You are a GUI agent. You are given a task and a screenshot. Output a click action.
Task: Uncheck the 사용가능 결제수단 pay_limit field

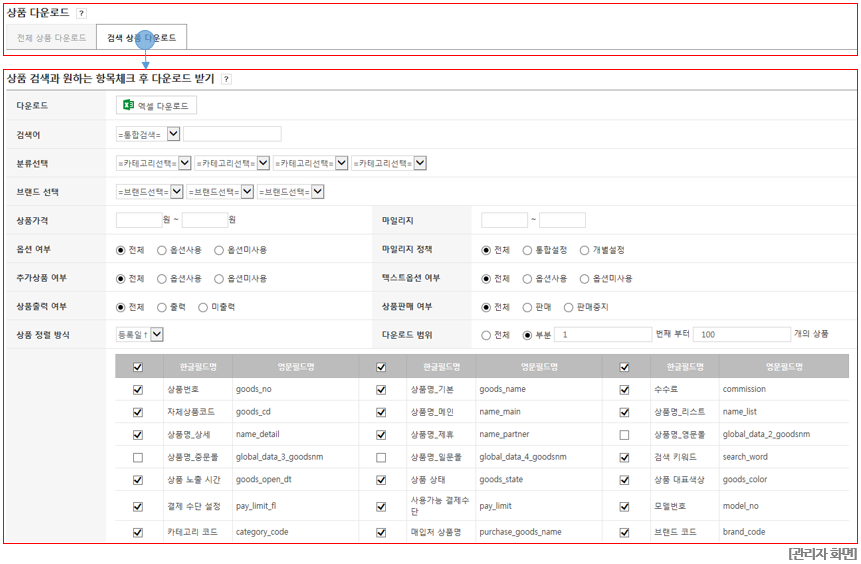coord(381,507)
